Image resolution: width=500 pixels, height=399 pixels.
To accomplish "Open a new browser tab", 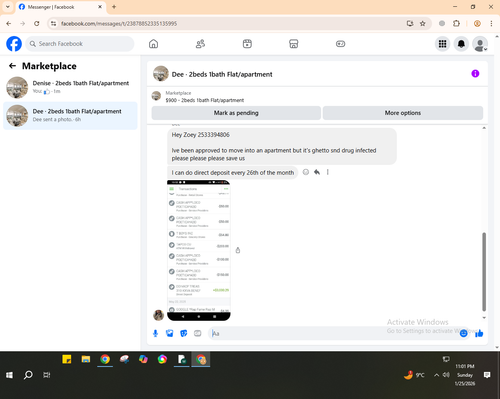I will (114, 7).
